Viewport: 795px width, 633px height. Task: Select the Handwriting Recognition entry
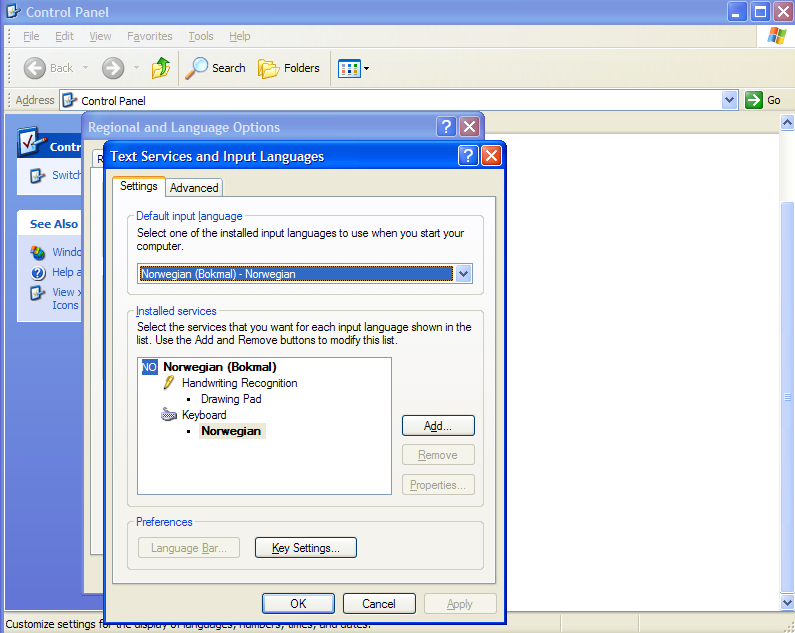[239, 383]
